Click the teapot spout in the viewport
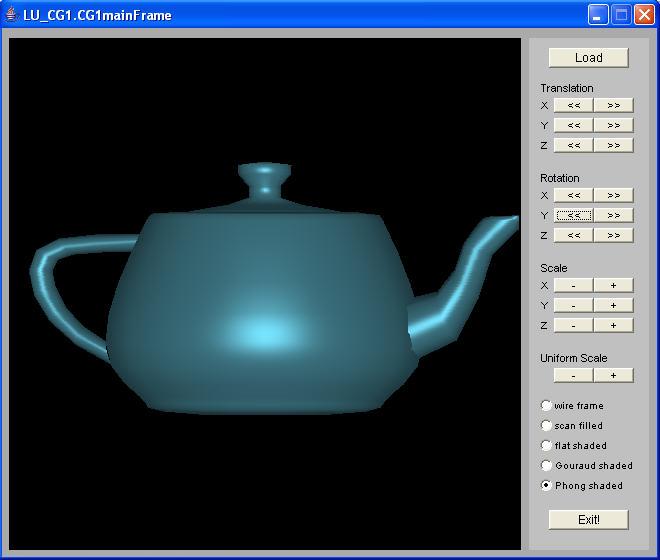The width and height of the screenshot is (660, 560). tap(463, 286)
